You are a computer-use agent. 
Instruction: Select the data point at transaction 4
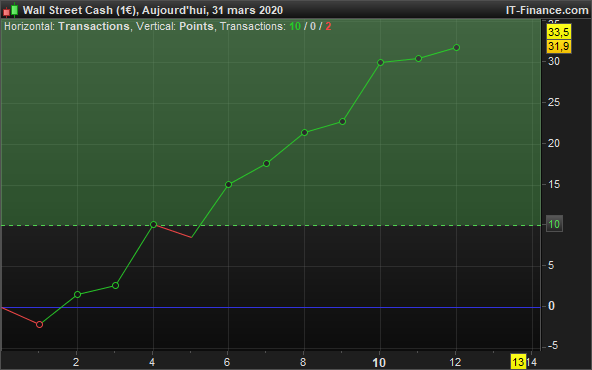pyautogui.click(x=153, y=224)
